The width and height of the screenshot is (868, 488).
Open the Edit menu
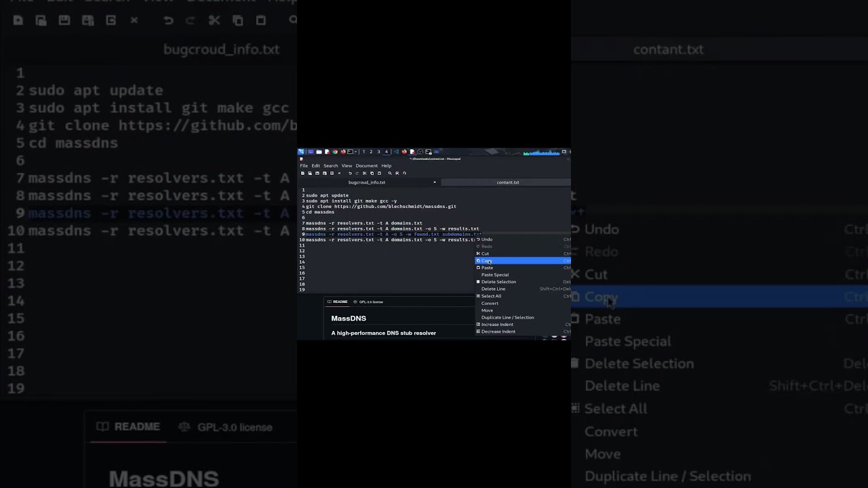(316, 166)
